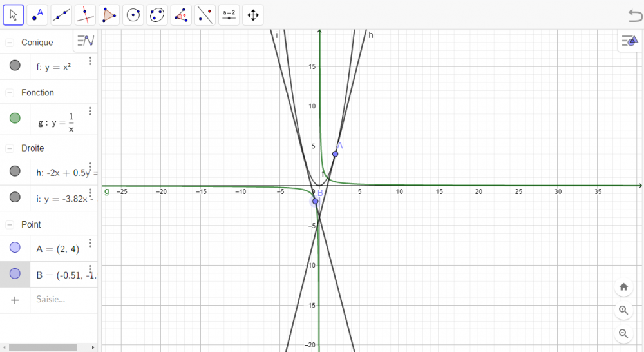The height and width of the screenshot is (352, 644).
Task: Collapse the Point section
Action: pyautogui.click(x=10, y=224)
